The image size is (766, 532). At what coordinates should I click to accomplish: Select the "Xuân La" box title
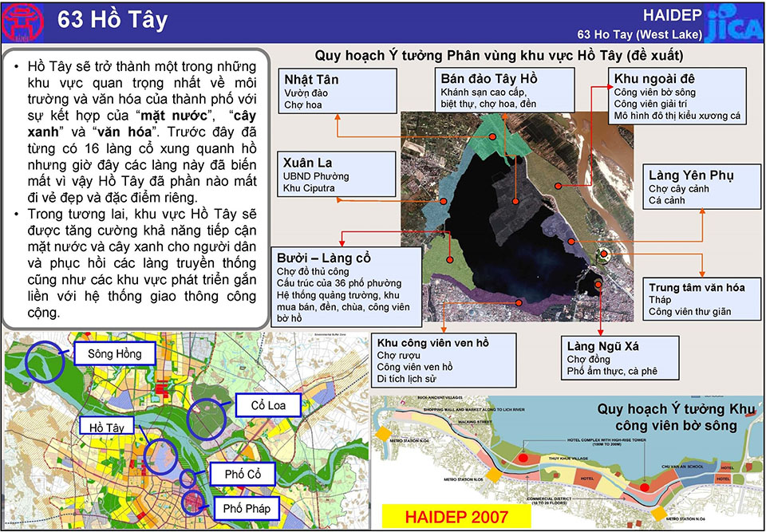click(x=306, y=163)
